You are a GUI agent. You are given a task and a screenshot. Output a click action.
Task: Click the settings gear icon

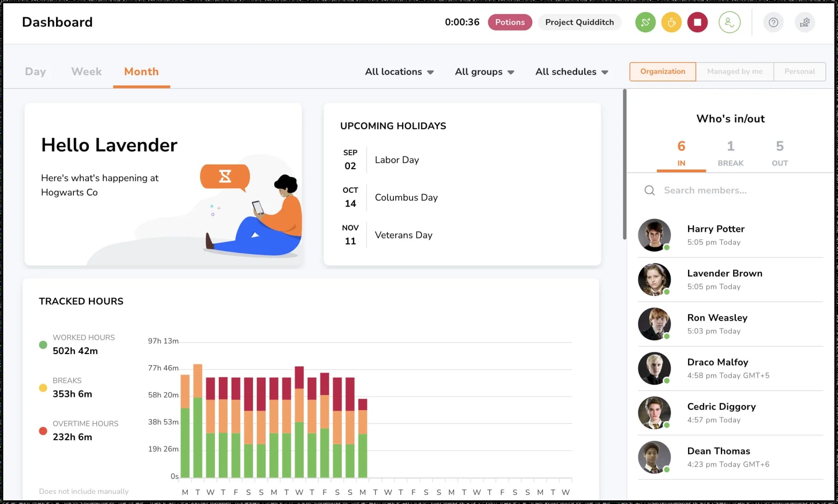[x=805, y=22]
